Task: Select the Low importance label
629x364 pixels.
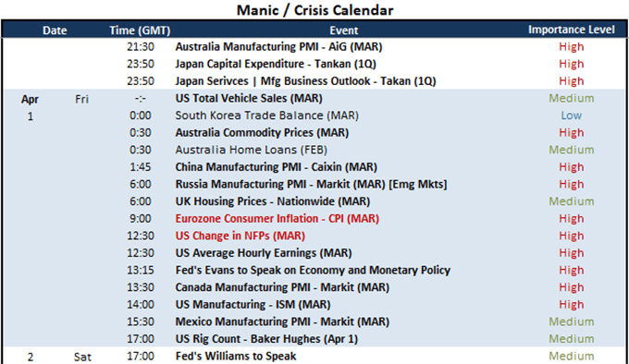Action: click(x=572, y=115)
